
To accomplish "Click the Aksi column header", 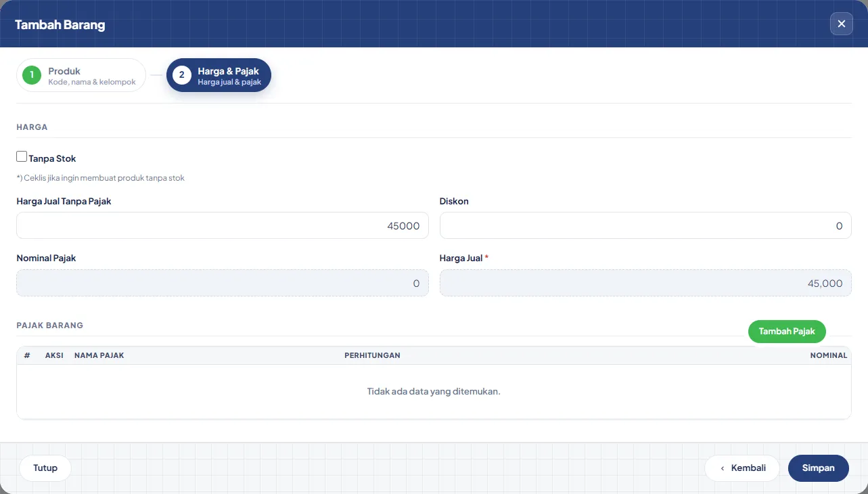I will coord(54,355).
